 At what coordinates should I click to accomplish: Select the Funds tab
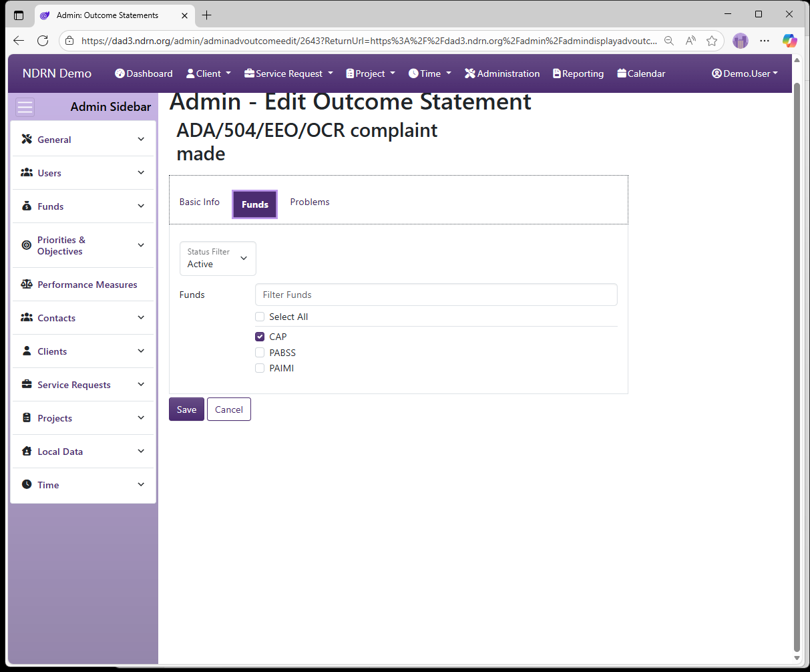[x=255, y=204]
